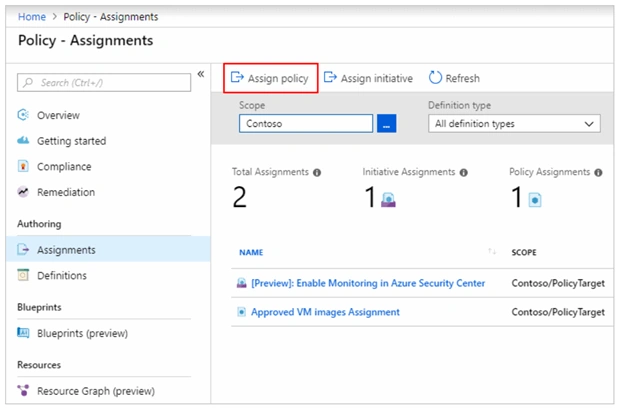The image size is (624, 412).
Task: Open the Remediation page
Action: [66, 192]
